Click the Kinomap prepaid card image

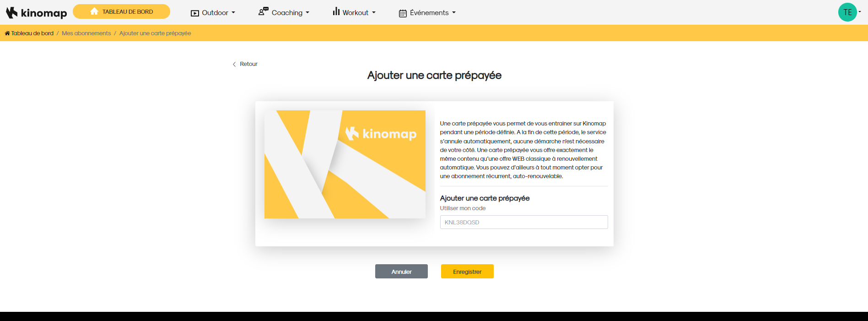(345, 164)
